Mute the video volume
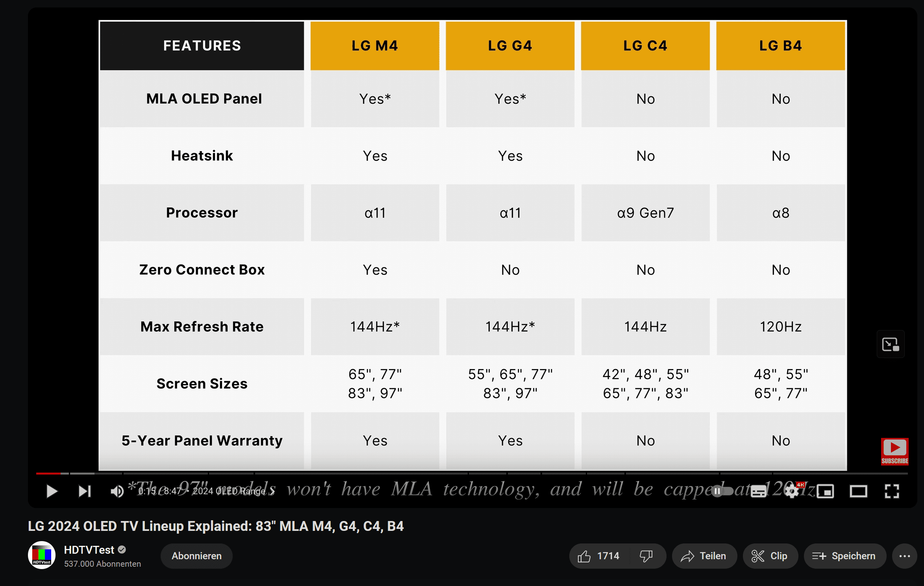Viewport: 924px width, 586px height. tap(117, 491)
